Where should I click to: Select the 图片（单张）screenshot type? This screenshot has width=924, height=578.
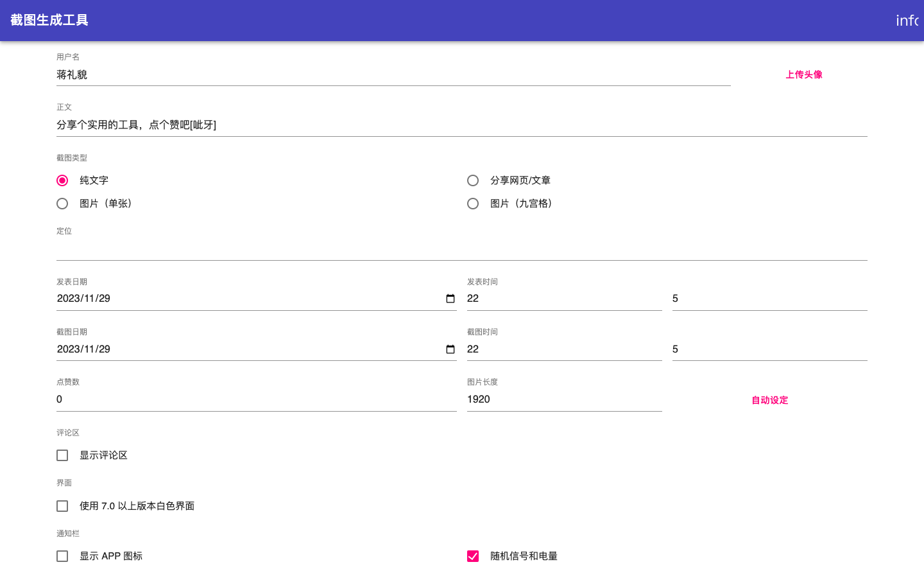pos(62,204)
